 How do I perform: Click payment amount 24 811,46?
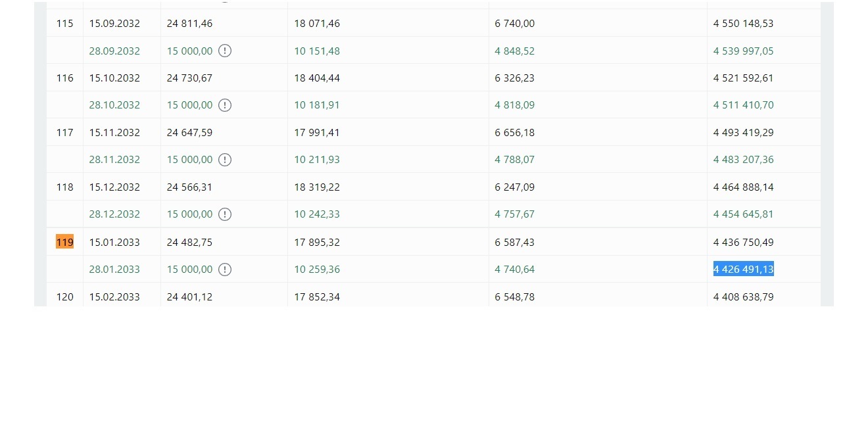189,24
